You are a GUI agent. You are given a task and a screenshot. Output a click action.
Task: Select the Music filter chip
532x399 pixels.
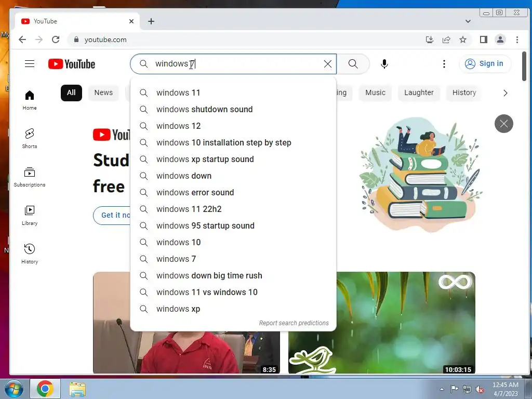tap(375, 93)
